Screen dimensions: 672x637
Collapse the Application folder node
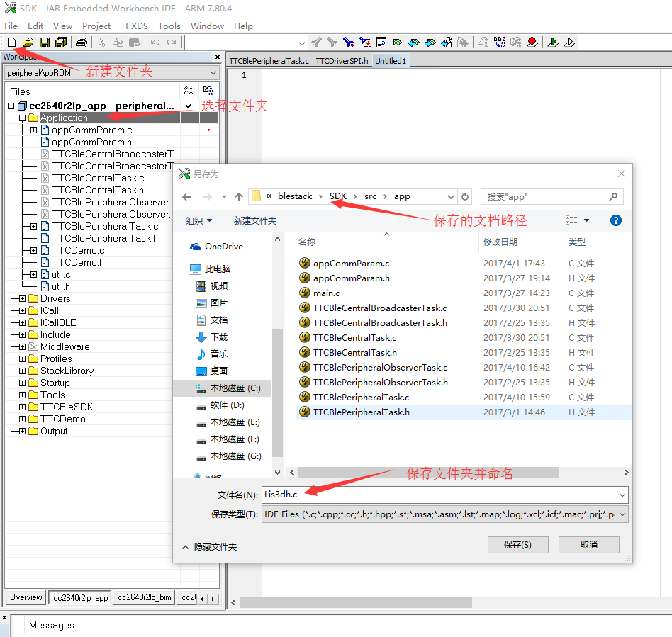[x=22, y=118]
